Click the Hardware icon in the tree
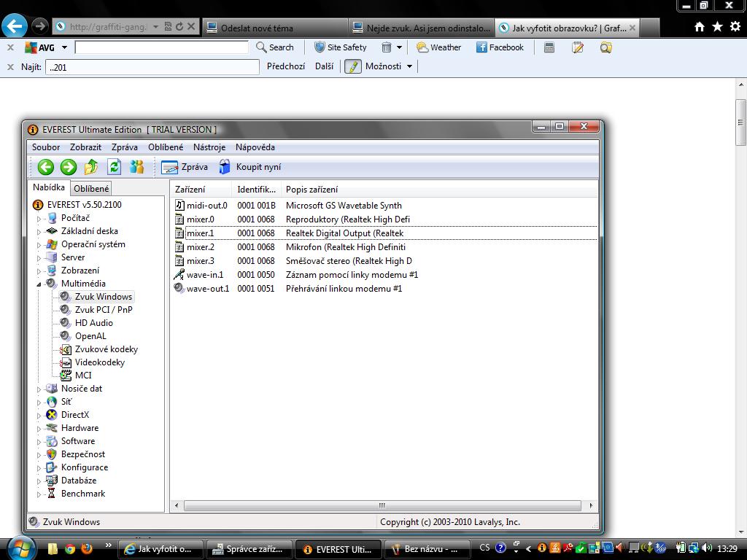The height and width of the screenshot is (560, 747). click(52, 428)
